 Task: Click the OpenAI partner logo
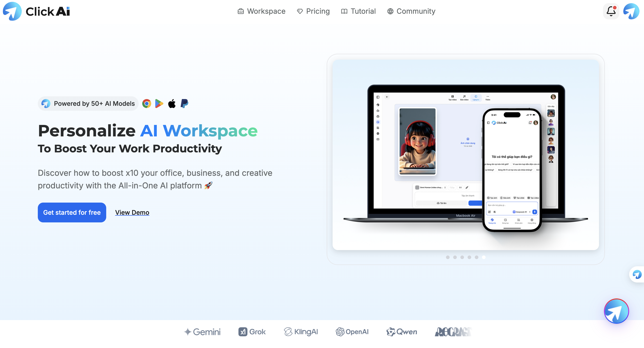tap(352, 332)
